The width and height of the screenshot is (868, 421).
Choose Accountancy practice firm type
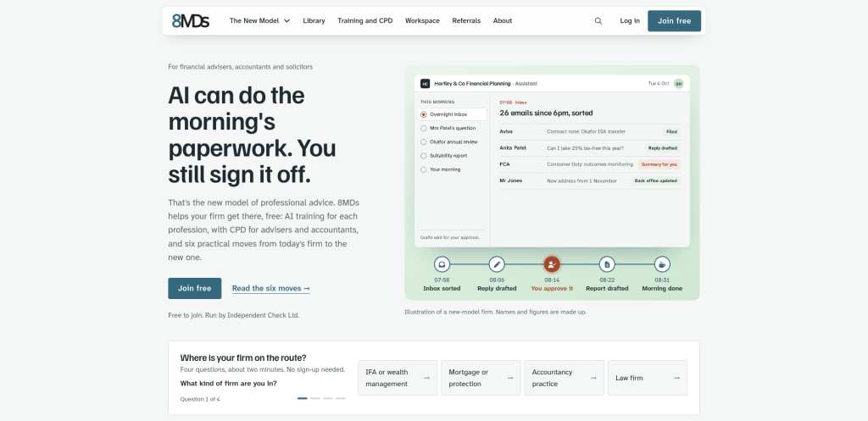(564, 378)
